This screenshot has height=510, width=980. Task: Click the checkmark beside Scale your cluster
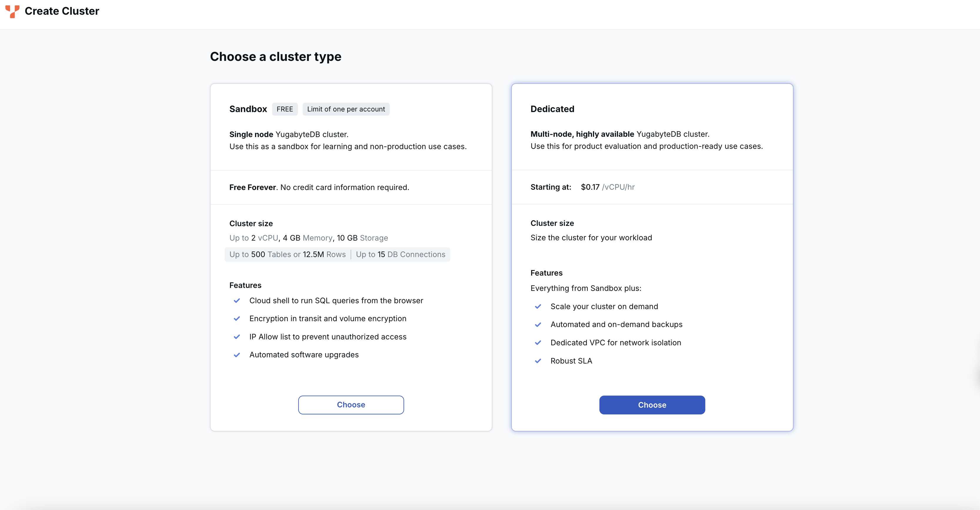(x=538, y=306)
